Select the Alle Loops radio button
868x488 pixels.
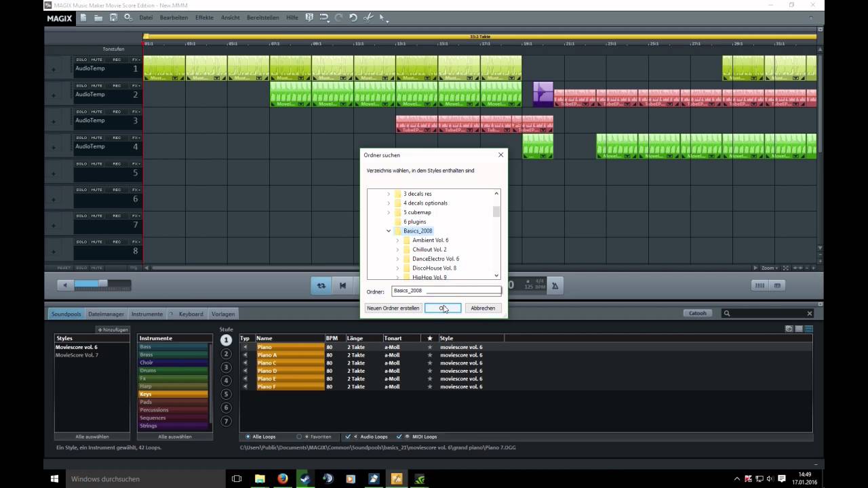click(x=248, y=436)
